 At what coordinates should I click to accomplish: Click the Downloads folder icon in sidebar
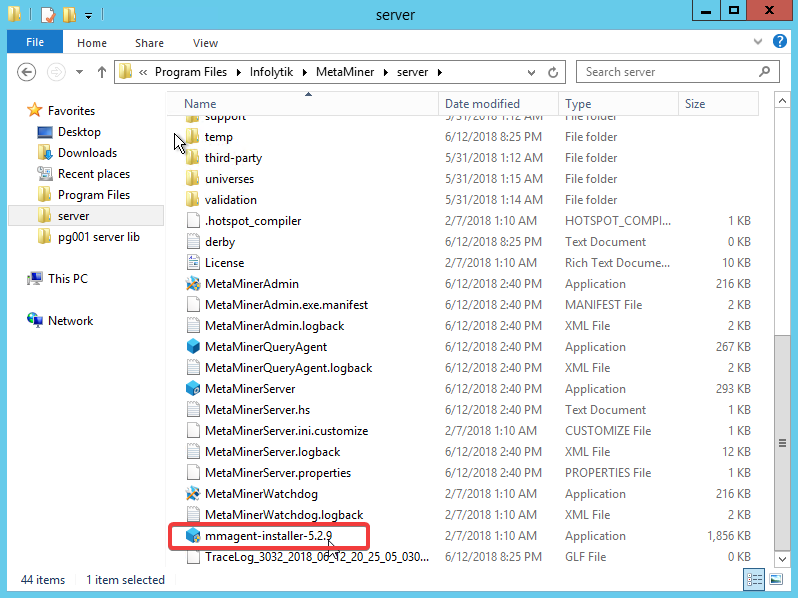click(x=45, y=153)
